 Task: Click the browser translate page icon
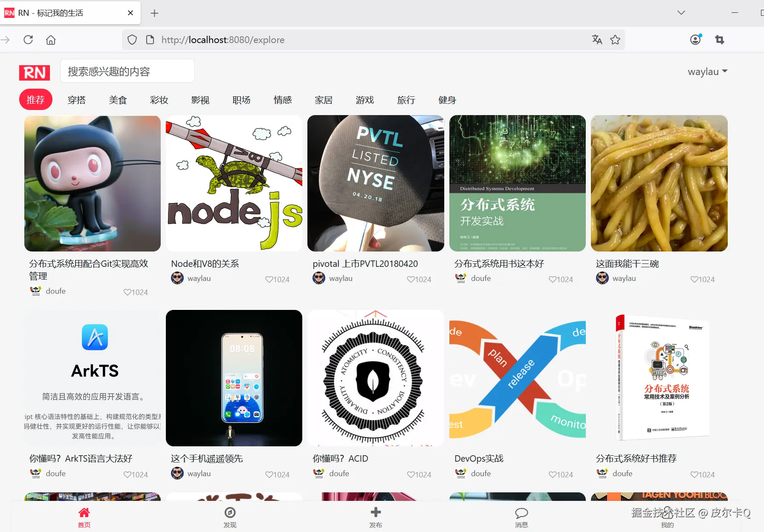coord(597,40)
